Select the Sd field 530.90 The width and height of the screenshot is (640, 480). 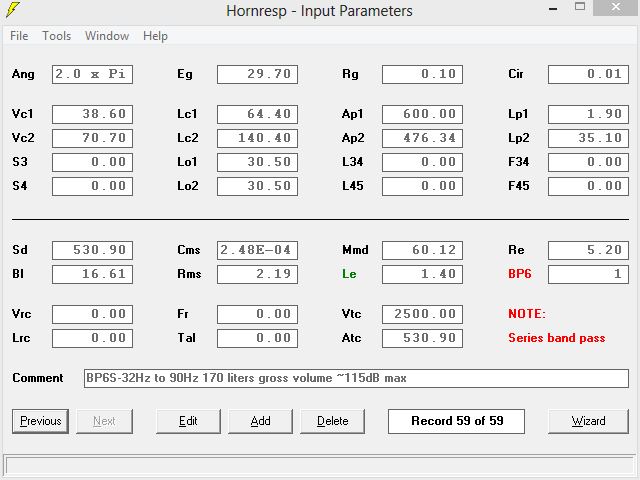pos(92,250)
